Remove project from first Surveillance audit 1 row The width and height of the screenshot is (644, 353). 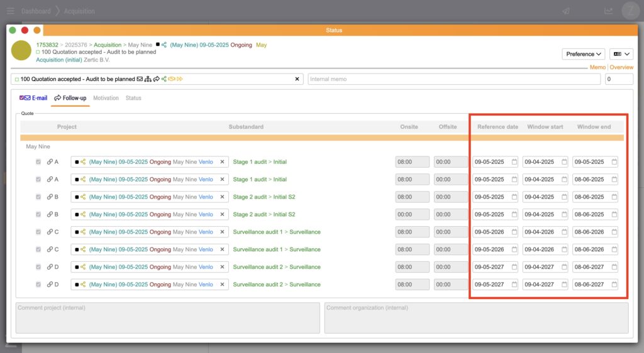pyautogui.click(x=221, y=232)
